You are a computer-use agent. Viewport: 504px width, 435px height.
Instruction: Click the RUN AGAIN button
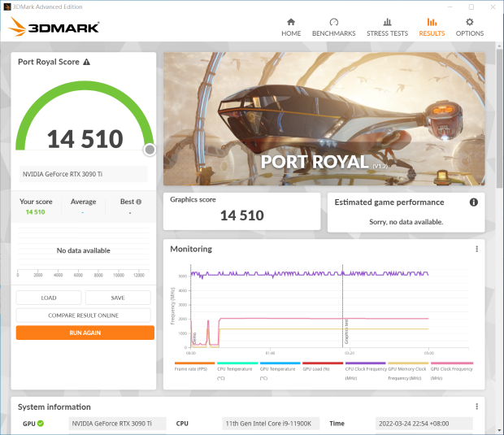[85, 333]
